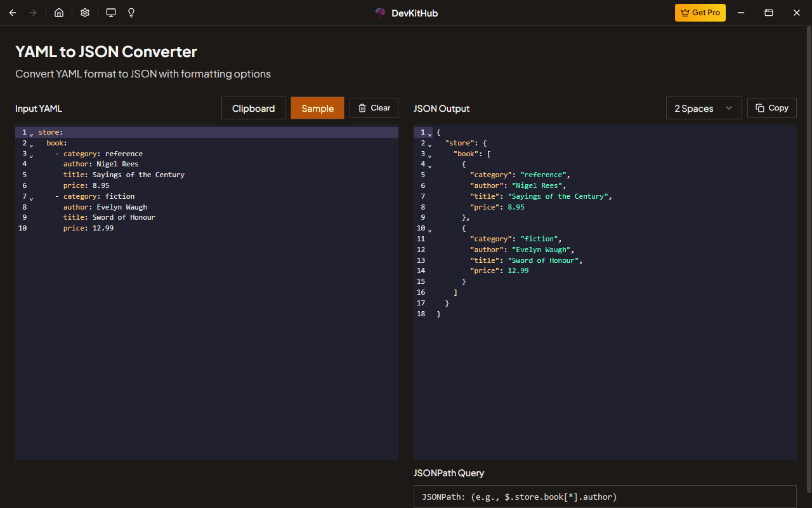Viewport: 812px width, 508px height.
Task: Collapse YAML line 7 'category: fiction' block
Action: (32, 198)
